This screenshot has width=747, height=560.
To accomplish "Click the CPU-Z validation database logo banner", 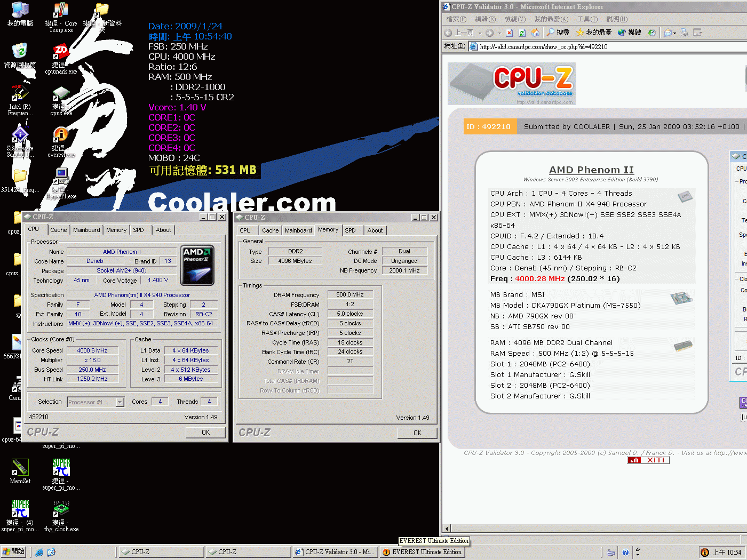I will (512, 84).
